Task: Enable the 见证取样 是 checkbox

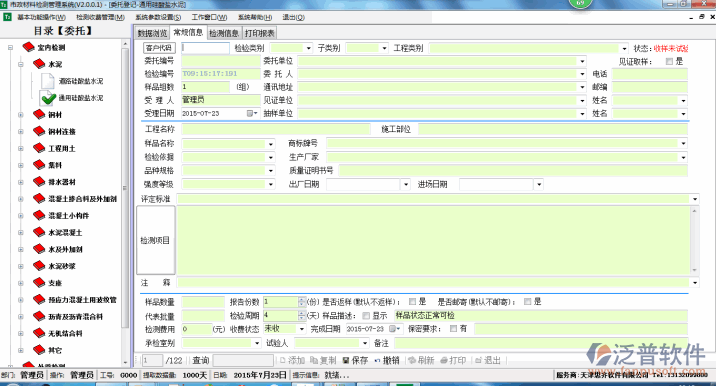Action: [669, 61]
